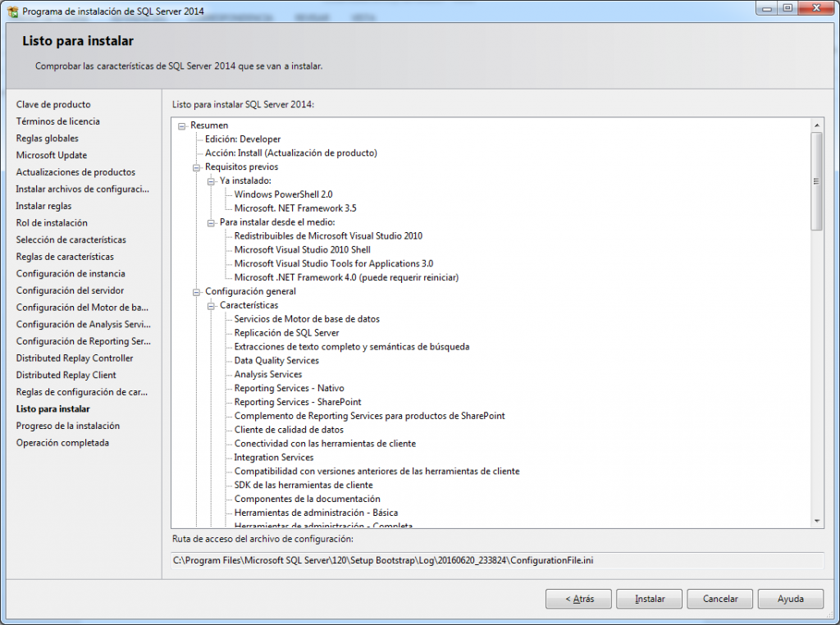
Task: Select Configuración de Analysis Servi... step
Action: [x=83, y=325]
